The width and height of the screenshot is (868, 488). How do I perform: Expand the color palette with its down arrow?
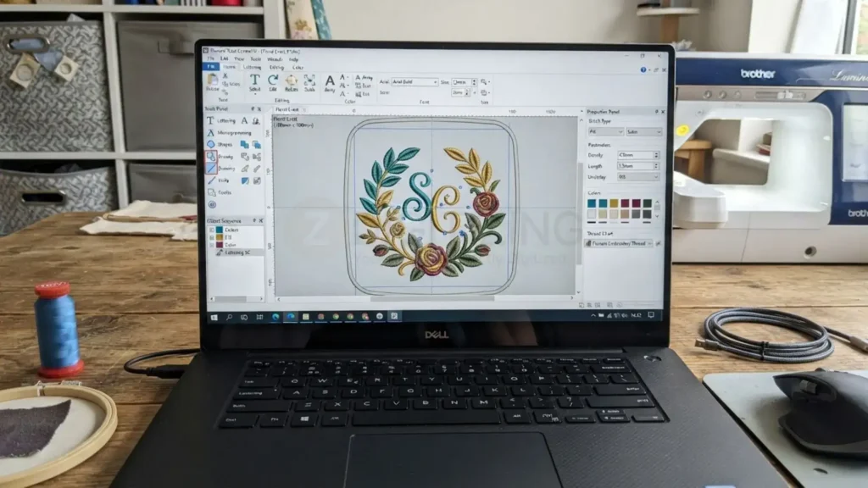[657, 216]
